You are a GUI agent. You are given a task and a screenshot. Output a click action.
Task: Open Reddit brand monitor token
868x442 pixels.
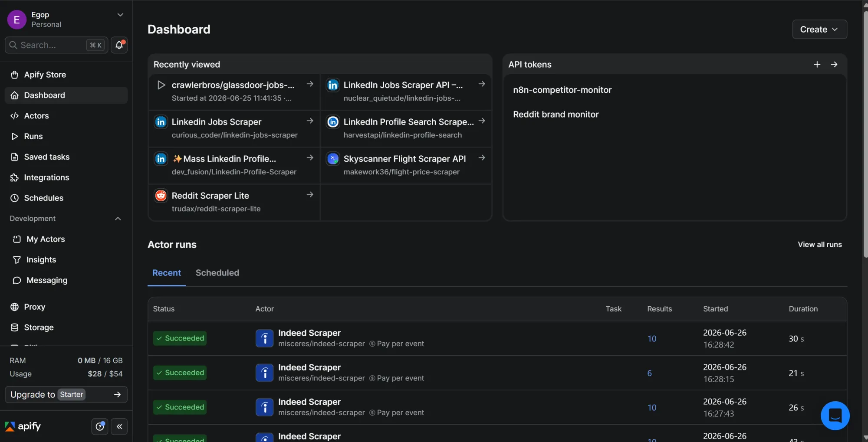556,115
